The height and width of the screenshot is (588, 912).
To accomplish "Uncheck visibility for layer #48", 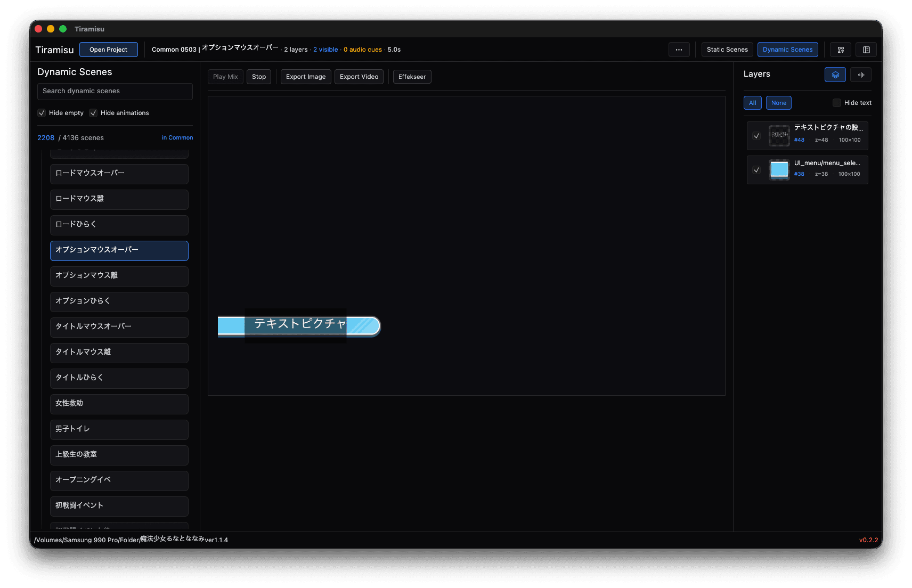I will 756,136.
